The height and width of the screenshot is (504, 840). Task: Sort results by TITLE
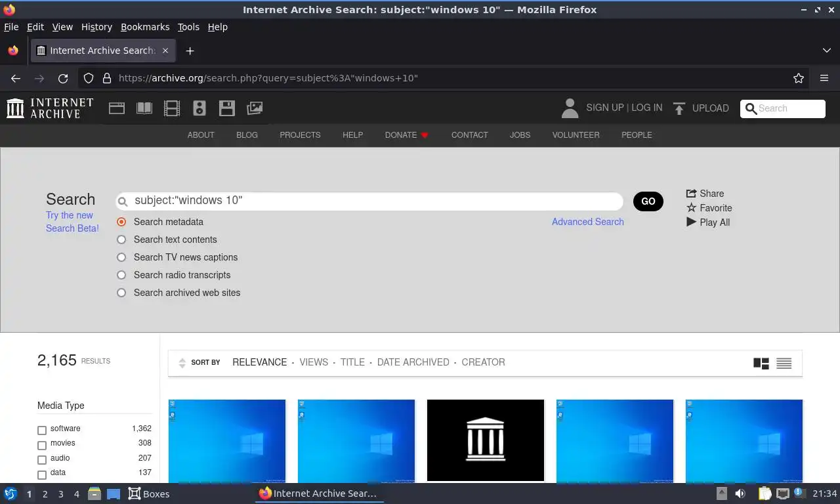(x=352, y=362)
